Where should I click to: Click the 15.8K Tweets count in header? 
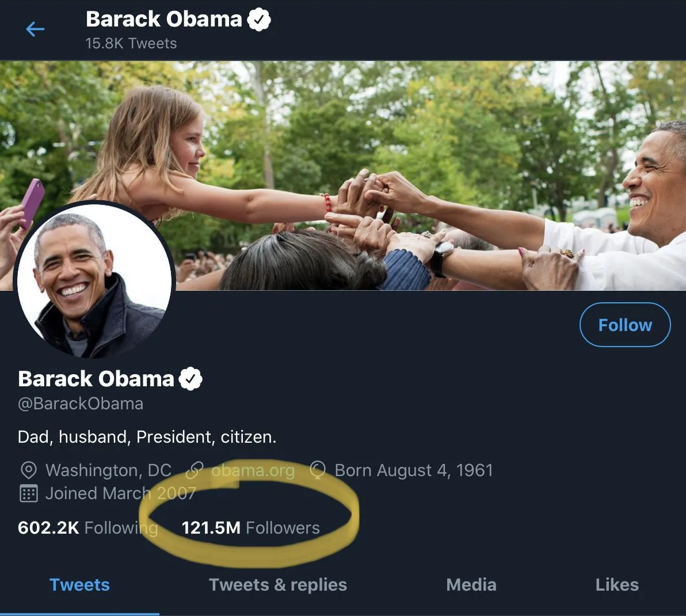click(x=131, y=43)
